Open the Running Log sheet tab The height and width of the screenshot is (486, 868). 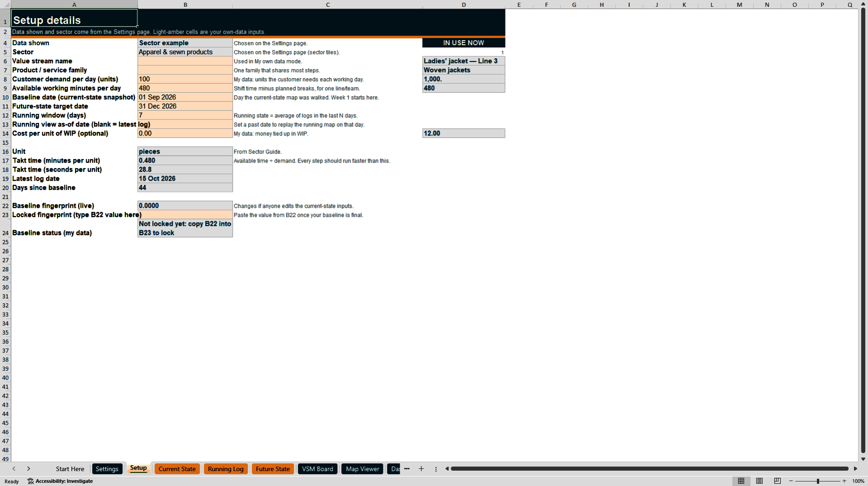point(226,469)
